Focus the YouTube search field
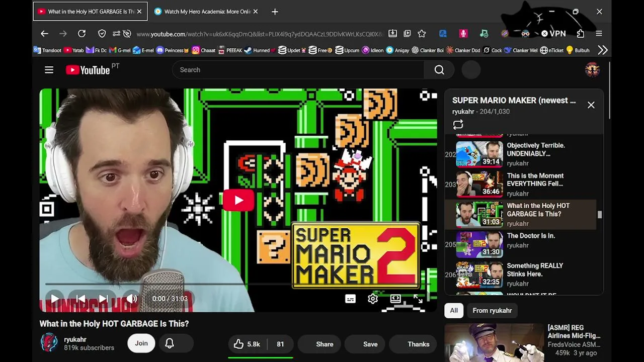Image resolution: width=644 pixels, height=362 pixels. [x=298, y=70]
